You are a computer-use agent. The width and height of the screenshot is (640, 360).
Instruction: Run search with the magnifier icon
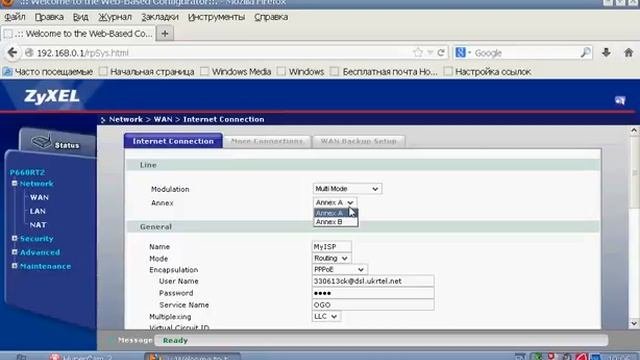click(585, 52)
